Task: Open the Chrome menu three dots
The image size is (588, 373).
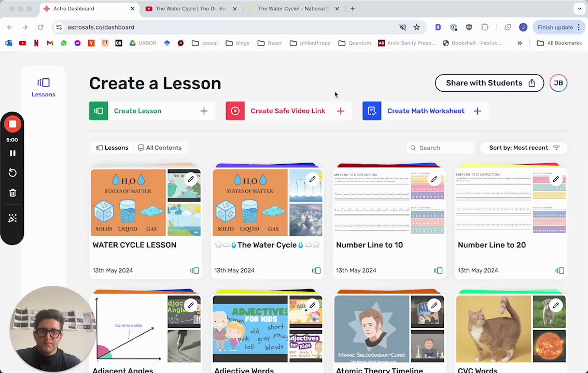Action: coord(579,27)
